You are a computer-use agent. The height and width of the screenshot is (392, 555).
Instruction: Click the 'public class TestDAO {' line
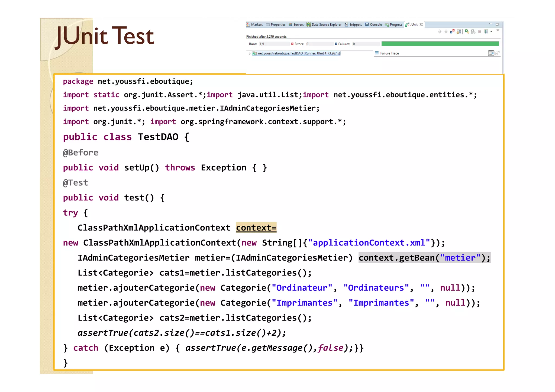(126, 137)
